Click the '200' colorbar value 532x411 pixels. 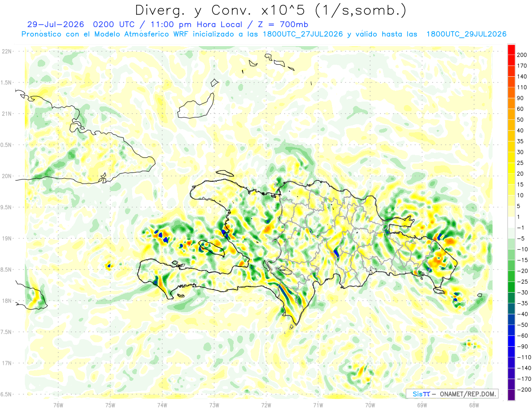point(521,55)
